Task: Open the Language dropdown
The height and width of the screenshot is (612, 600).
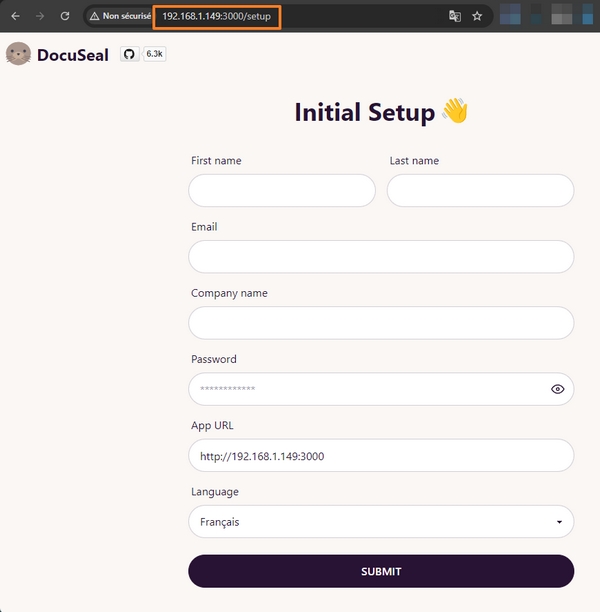Action: pos(381,522)
